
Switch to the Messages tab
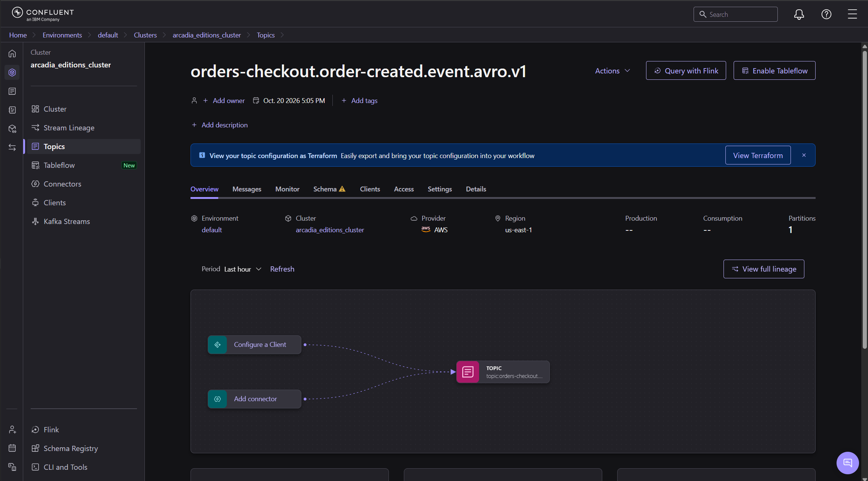click(247, 189)
